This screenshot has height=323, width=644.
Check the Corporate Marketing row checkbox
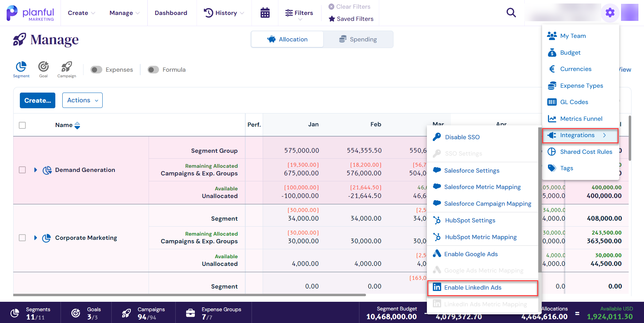coord(22,238)
